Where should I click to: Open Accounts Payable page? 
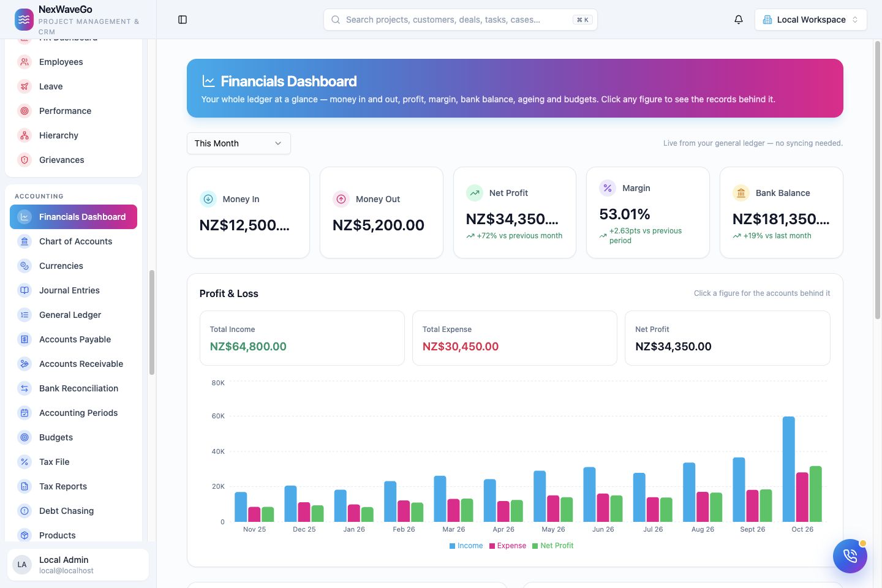(x=73, y=339)
